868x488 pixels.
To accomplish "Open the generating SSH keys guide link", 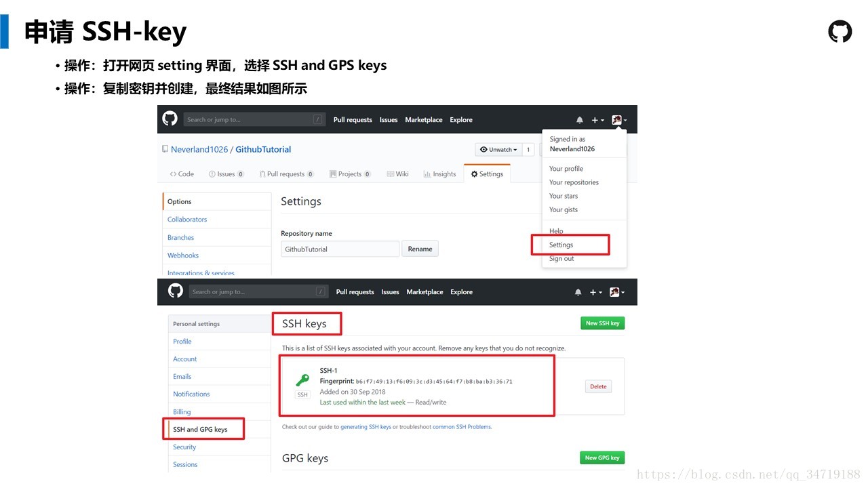I will pyautogui.click(x=366, y=427).
